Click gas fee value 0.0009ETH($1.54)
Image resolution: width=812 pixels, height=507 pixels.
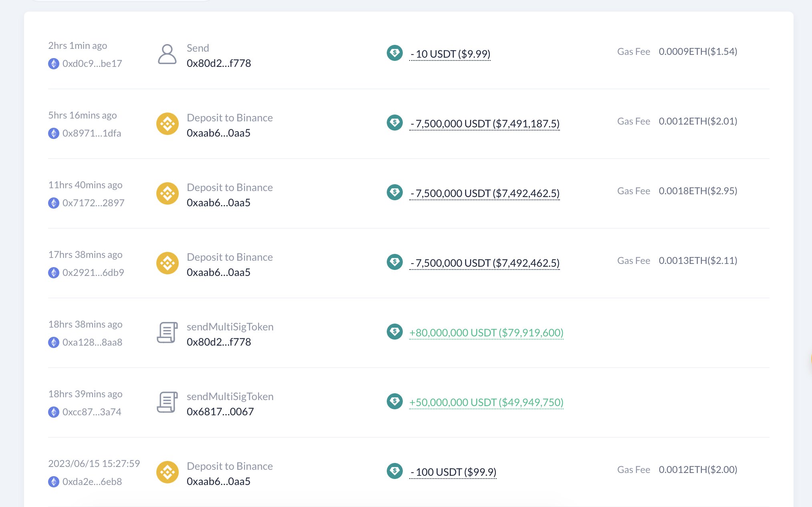pos(698,52)
